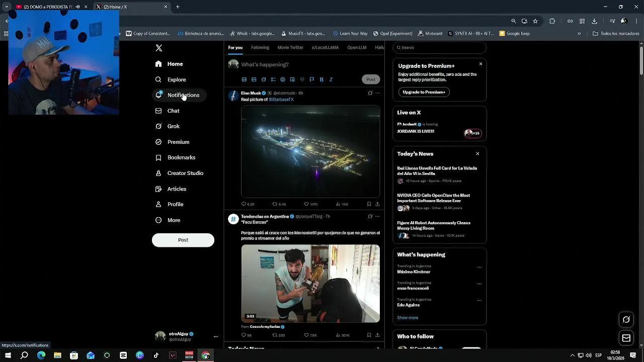Repost the Elon Musk post
The width and height of the screenshot is (644, 362).
275,204
